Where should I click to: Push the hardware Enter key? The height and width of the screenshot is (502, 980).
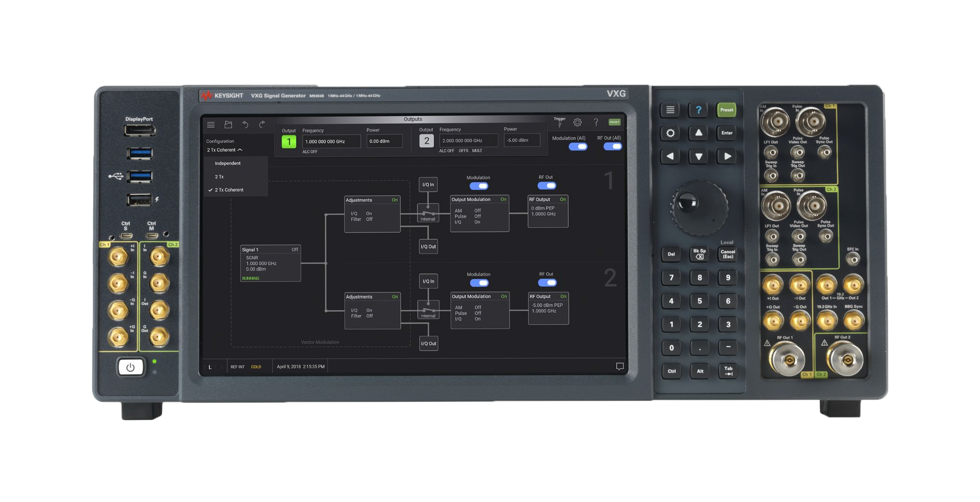click(x=727, y=133)
